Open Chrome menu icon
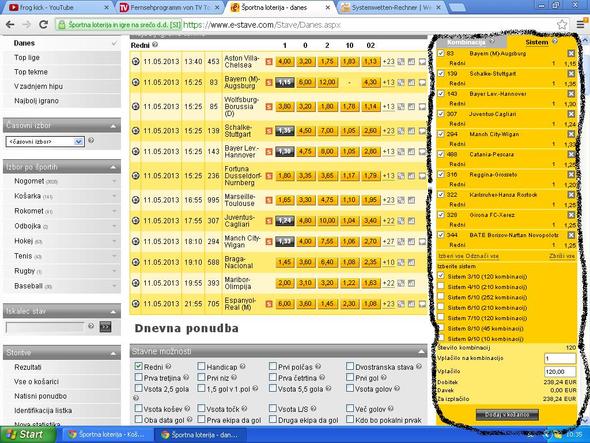Viewport: 590px width, 443px height. coord(581,25)
